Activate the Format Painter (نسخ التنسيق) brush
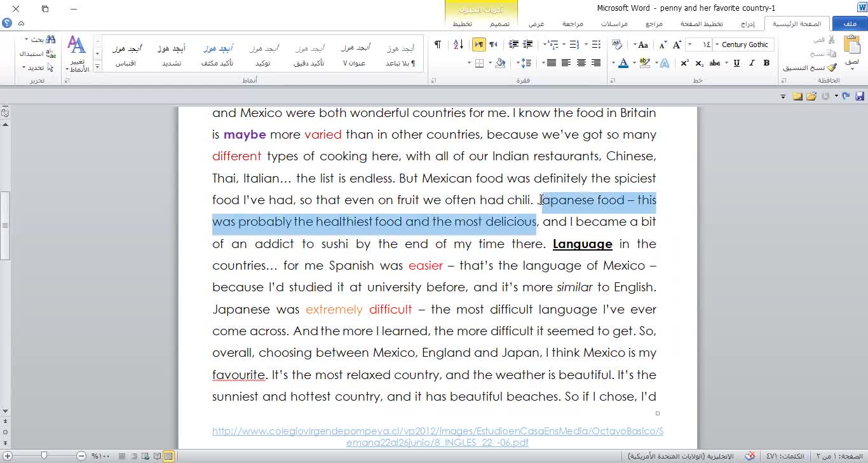This screenshot has width=868, height=463. (810, 67)
